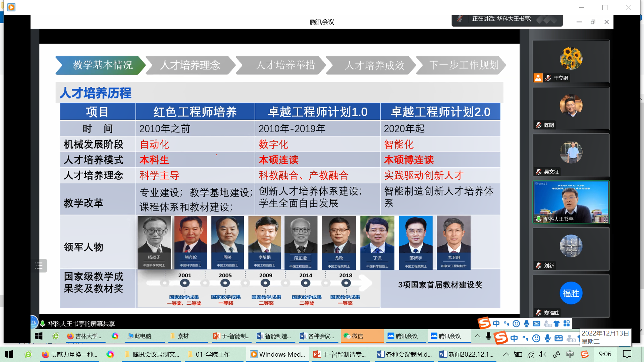This screenshot has height=362, width=644.
Task: Toggle 于立娟's muted microphone icon
Action: (548, 78)
